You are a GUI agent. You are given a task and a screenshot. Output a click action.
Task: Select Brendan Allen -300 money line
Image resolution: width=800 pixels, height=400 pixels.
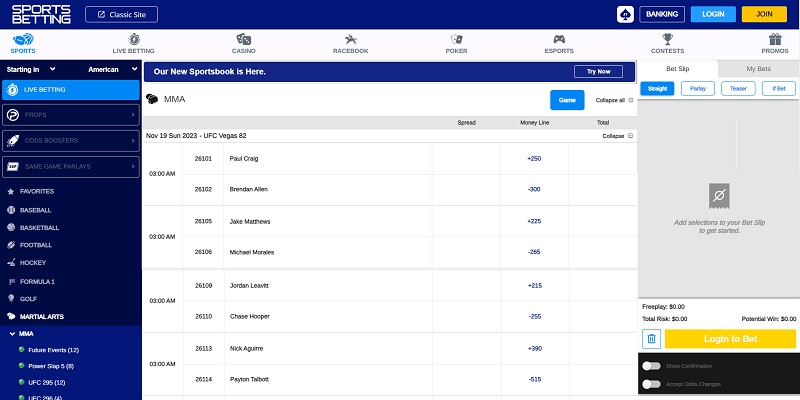[534, 189]
